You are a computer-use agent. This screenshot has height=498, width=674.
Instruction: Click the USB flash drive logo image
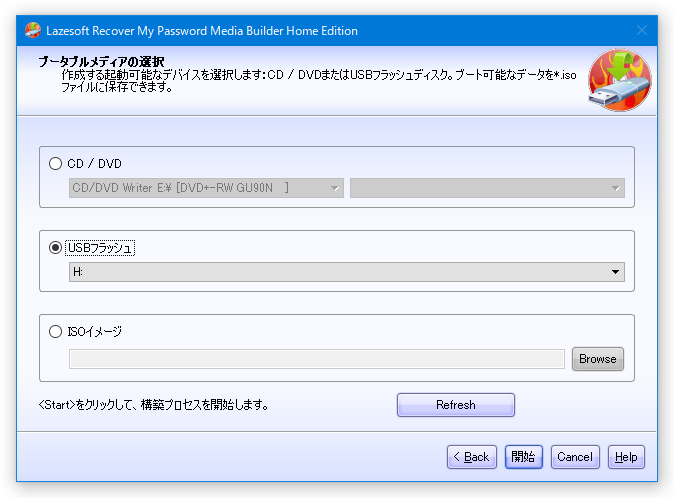(x=619, y=80)
